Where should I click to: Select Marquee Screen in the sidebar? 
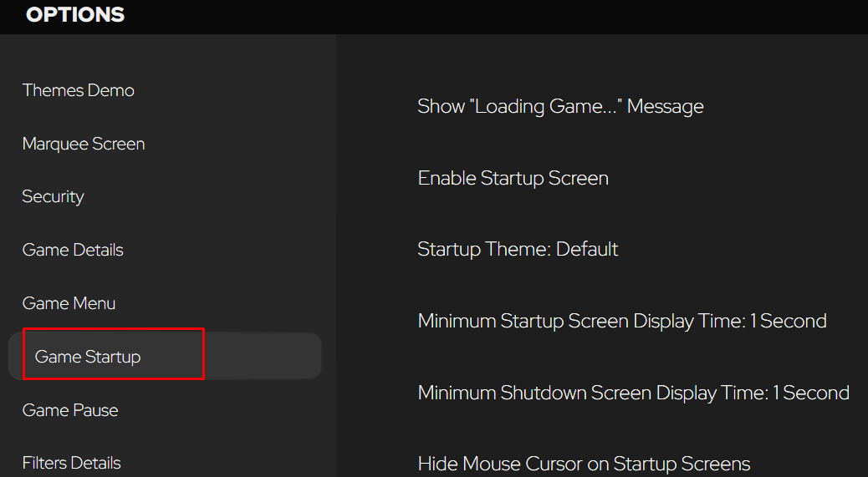click(84, 144)
